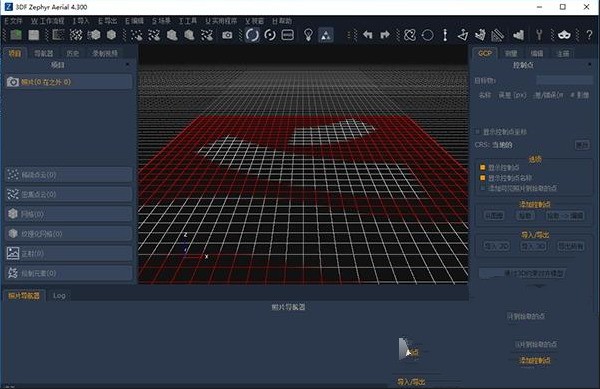This screenshot has height=389, width=600.
Task: Click the Import 2D button
Action: pyautogui.click(x=497, y=246)
